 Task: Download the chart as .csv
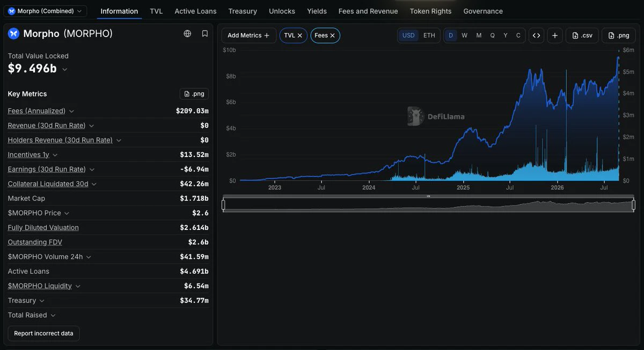tap(582, 35)
